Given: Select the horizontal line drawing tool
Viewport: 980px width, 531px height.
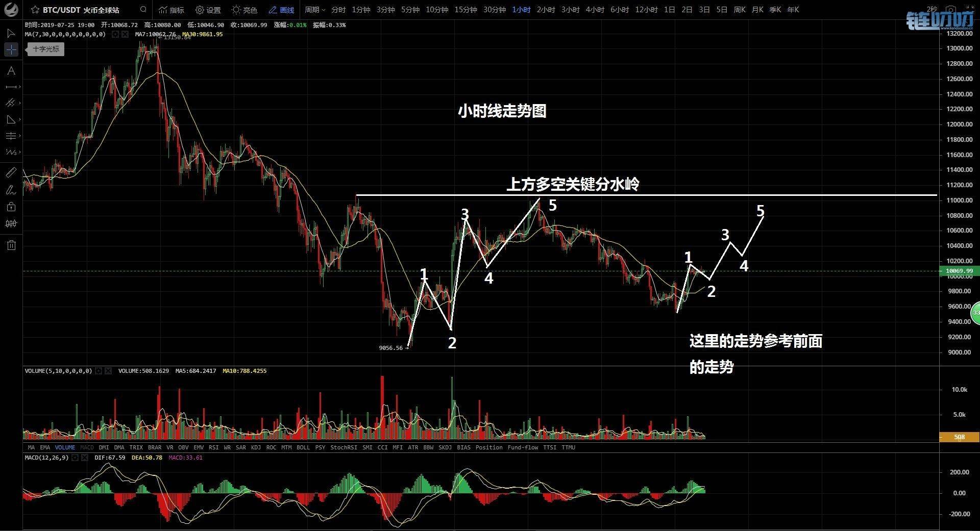Looking at the screenshot, I should click(x=11, y=87).
